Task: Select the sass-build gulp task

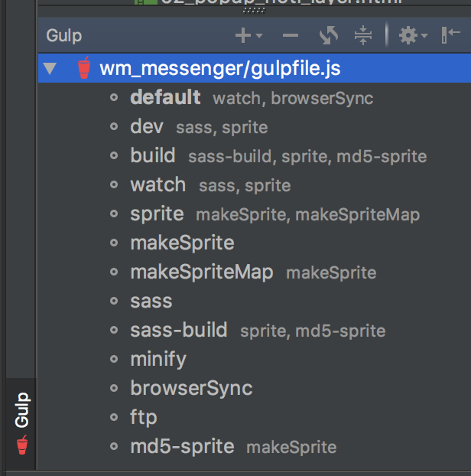Action: pyautogui.click(x=179, y=330)
